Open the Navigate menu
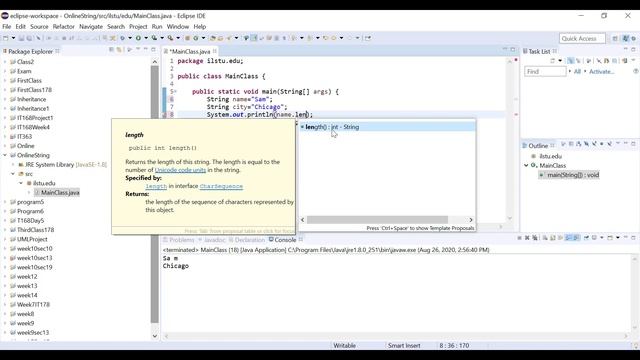Image resolution: width=640 pixels, height=360 pixels. pyautogui.click(x=91, y=27)
